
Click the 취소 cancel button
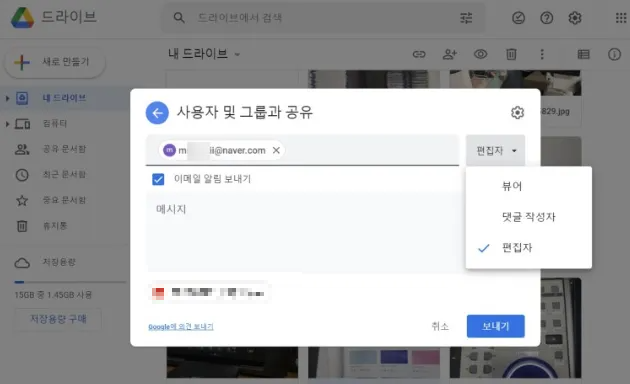[440, 326]
